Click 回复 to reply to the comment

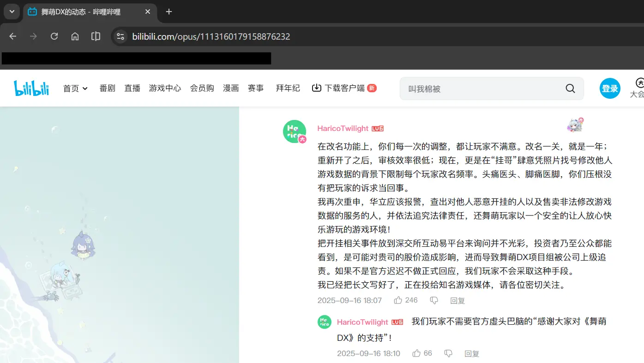coord(457,300)
